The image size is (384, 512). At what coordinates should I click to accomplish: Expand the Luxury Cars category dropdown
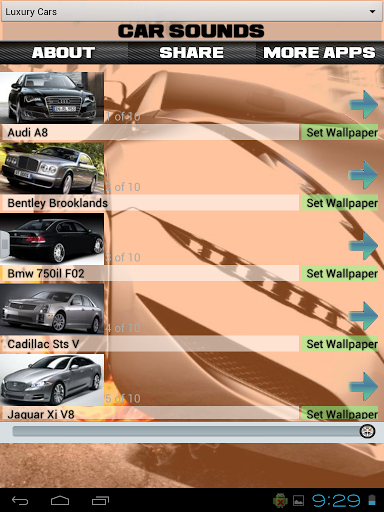[x=192, y=12]
